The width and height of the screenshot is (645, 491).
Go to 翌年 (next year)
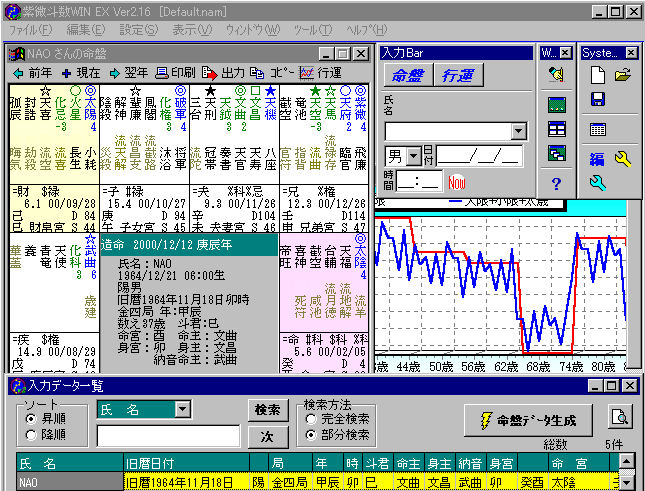(114, 73)
